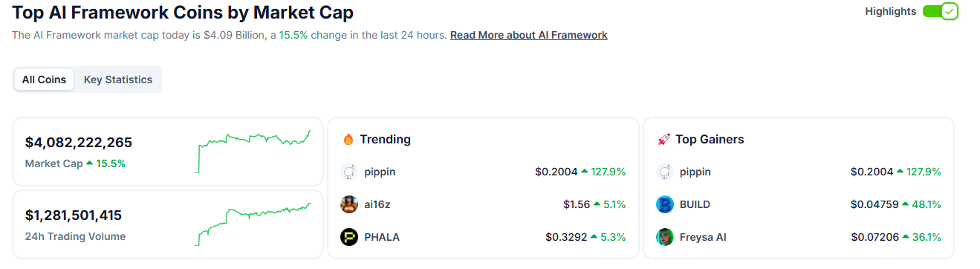The width and height of the screenshot is (980, 269).
Task: Click the pippin coin icon in Trending
Action: pos(349,172)
